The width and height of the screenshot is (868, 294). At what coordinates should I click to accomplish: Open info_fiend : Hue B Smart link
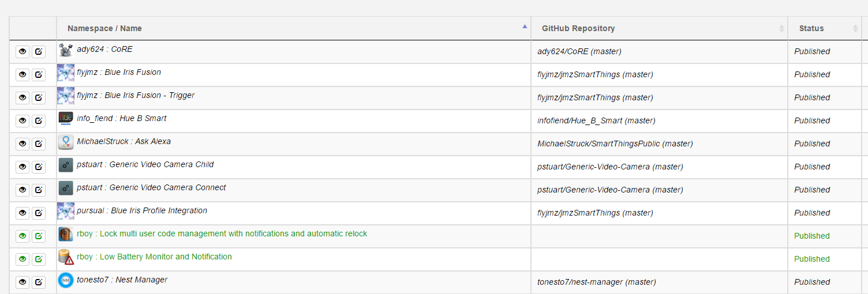[x=122, y=119]
